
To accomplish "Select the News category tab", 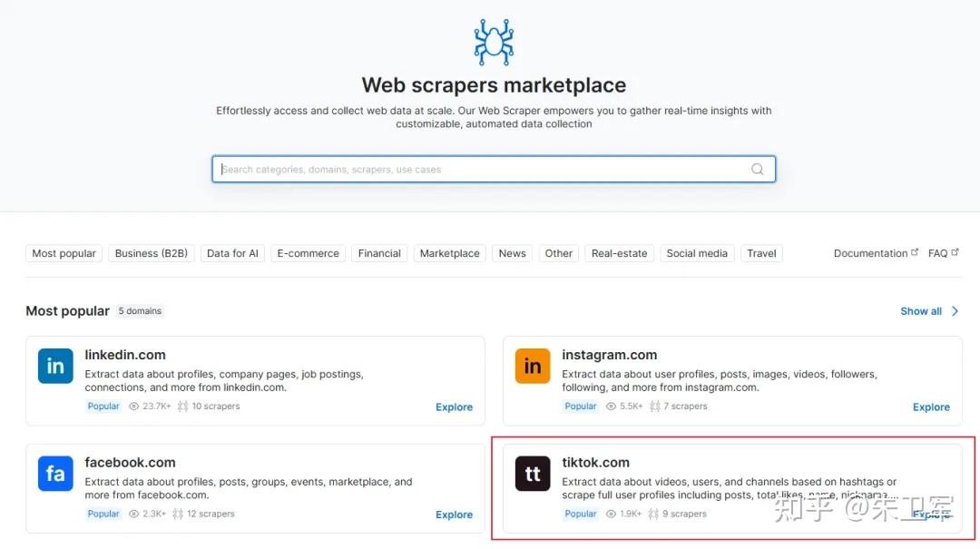I will point(512,253).
